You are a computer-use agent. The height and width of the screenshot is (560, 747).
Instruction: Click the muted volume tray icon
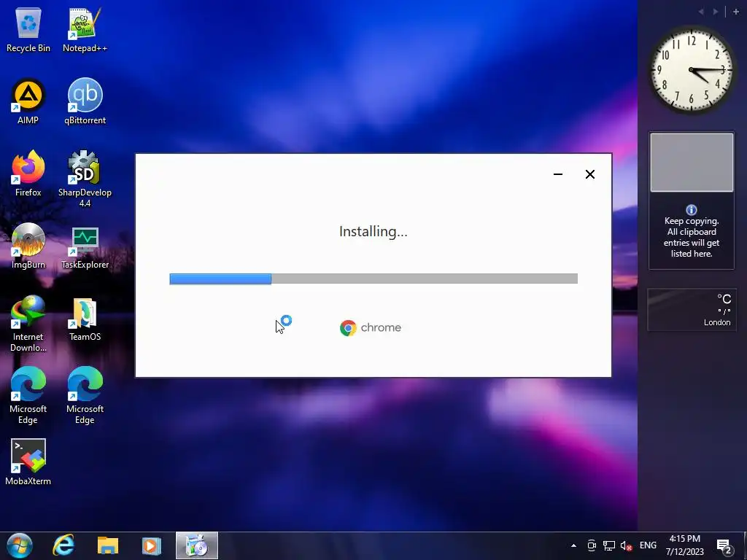626,545
